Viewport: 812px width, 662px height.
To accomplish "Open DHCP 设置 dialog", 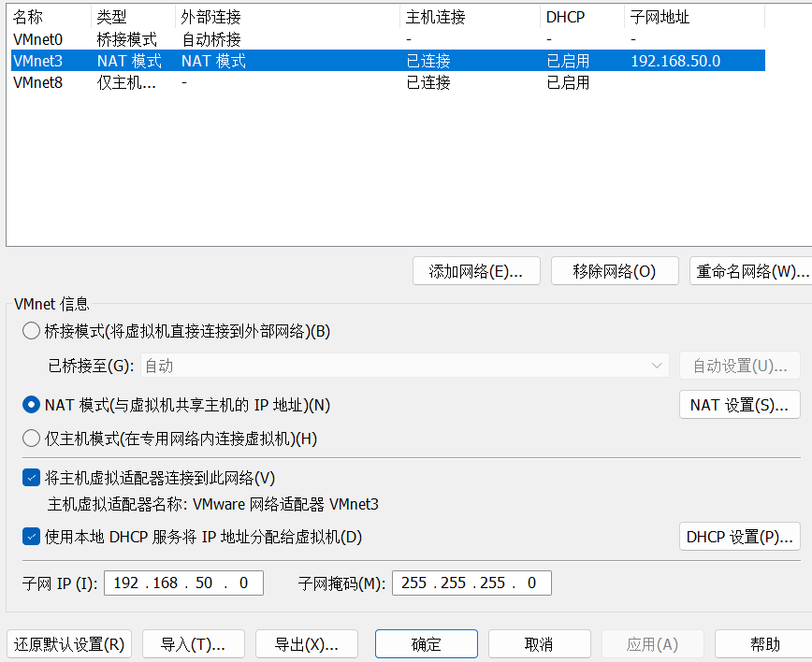I will tap(739, 537).
